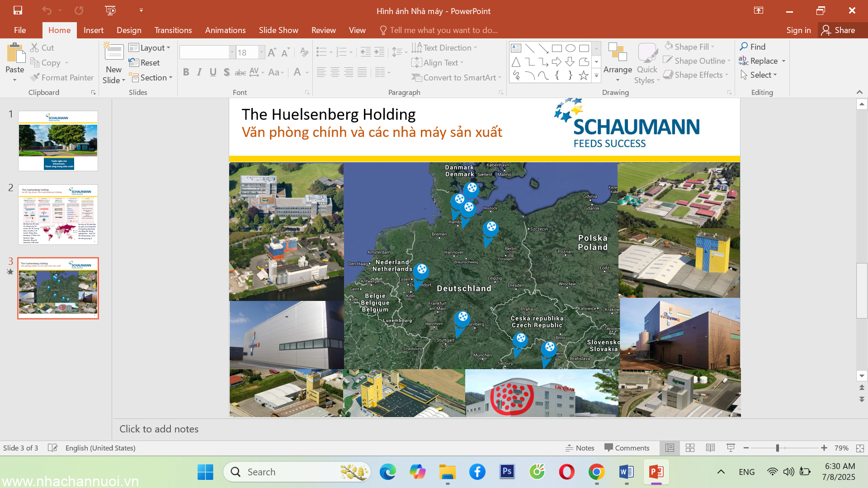Click the Save icon in title bar
Image resolution: width=868 pixels, height=488 pixels.
tap(18, 10)
